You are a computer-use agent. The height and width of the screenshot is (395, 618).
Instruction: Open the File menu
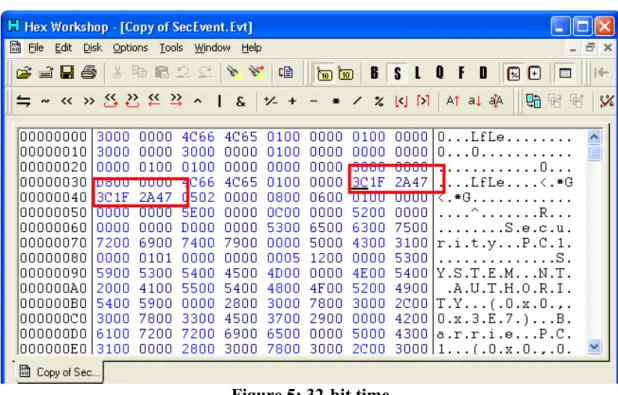[36, 48]
